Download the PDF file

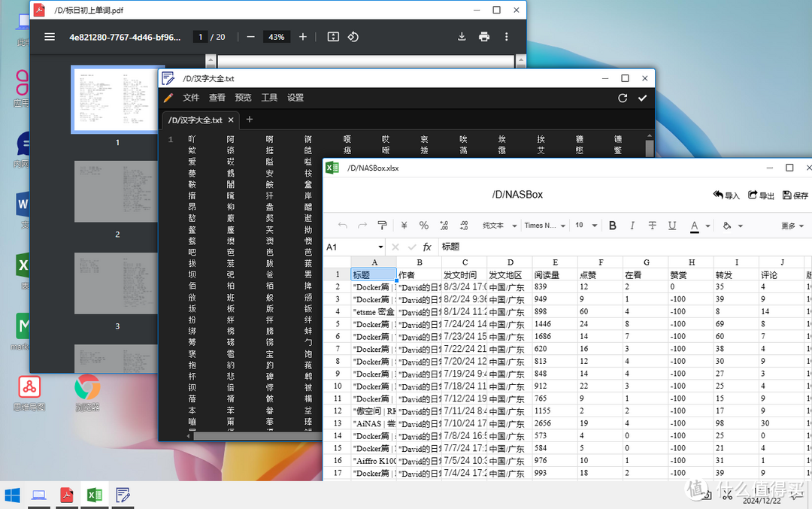462,37
